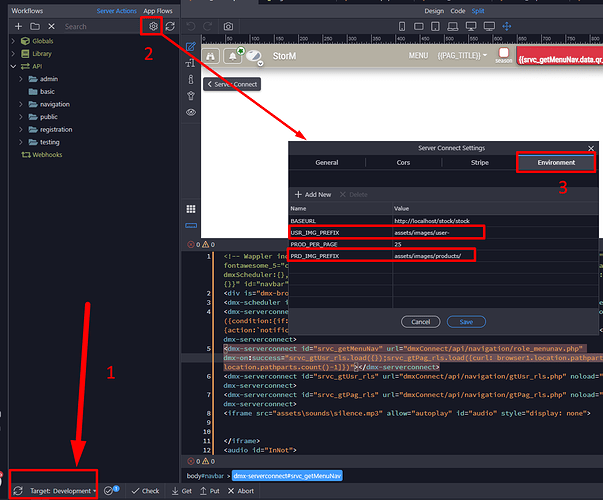Add a new workflow item with plus
The image size is (603, 500).
pyautogui.click(x=18, y=26)
